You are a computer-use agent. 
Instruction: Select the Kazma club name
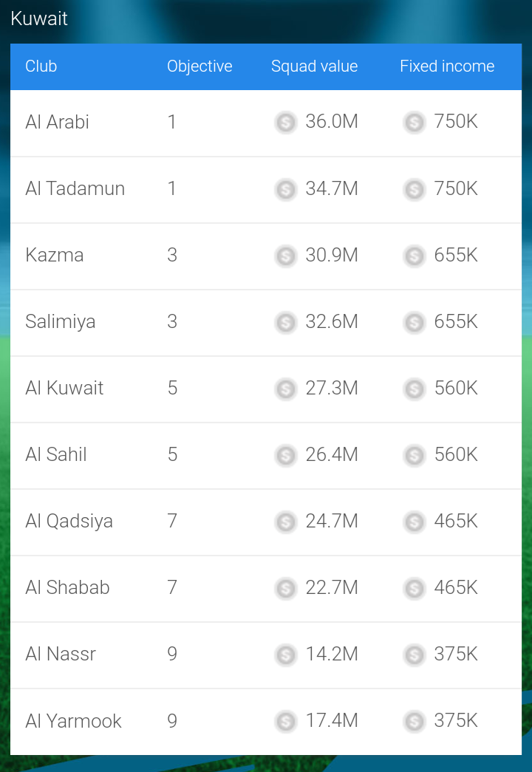(55, 255)
